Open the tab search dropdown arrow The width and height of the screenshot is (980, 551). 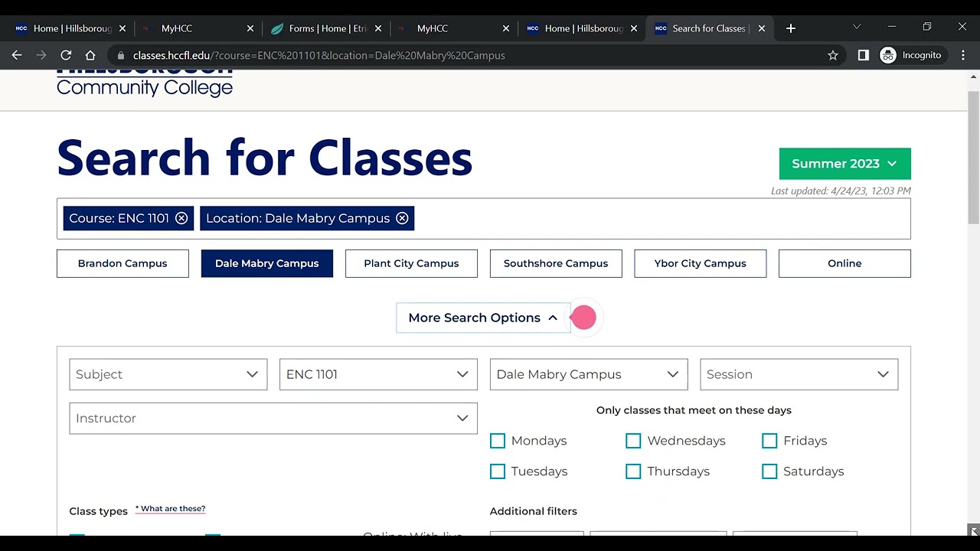(857, 27)
